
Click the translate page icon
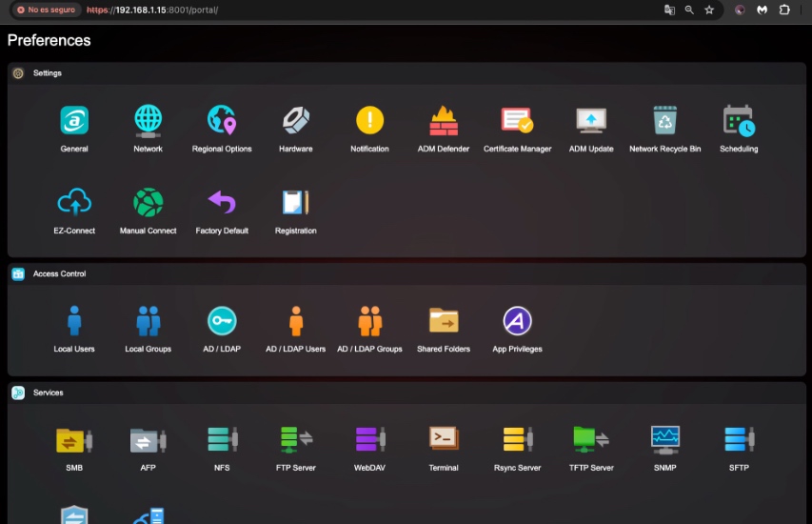[669, 10]
